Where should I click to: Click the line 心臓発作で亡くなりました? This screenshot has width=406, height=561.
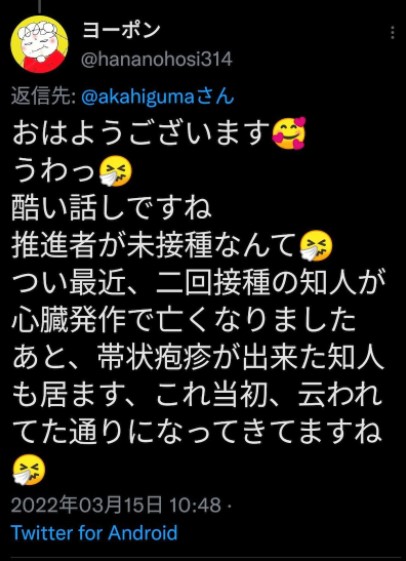click(x=184, y=321)
